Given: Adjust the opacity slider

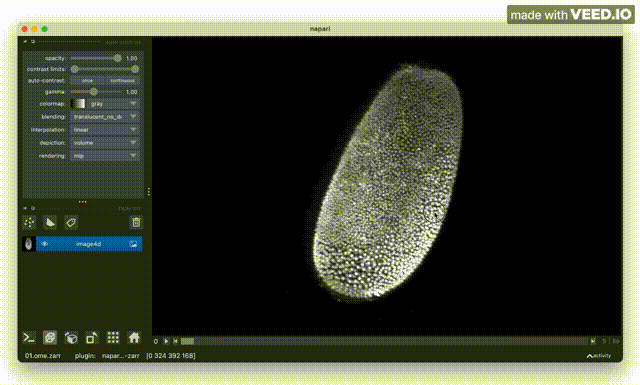Looking at the screenshot, I should coord(96,58).
